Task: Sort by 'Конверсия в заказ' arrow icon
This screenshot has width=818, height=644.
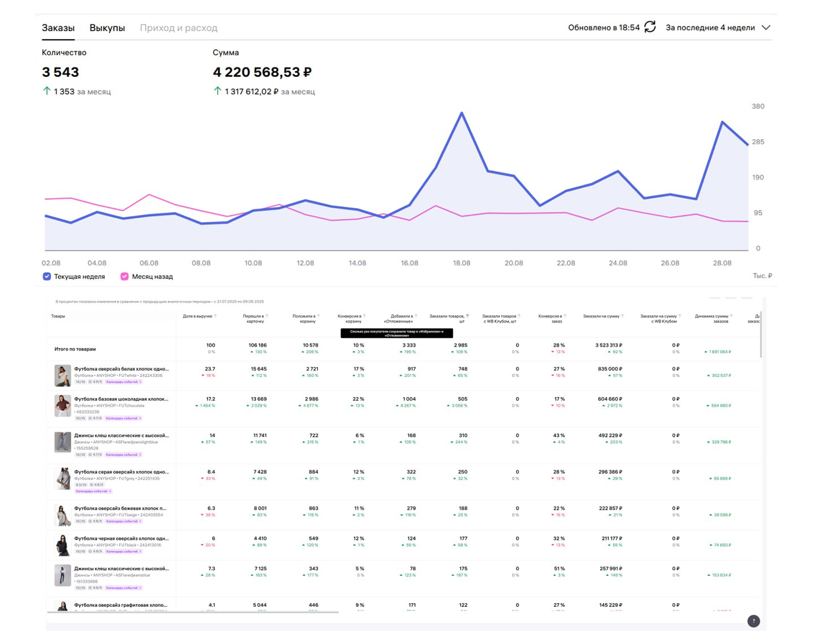Action: (565, 316)
